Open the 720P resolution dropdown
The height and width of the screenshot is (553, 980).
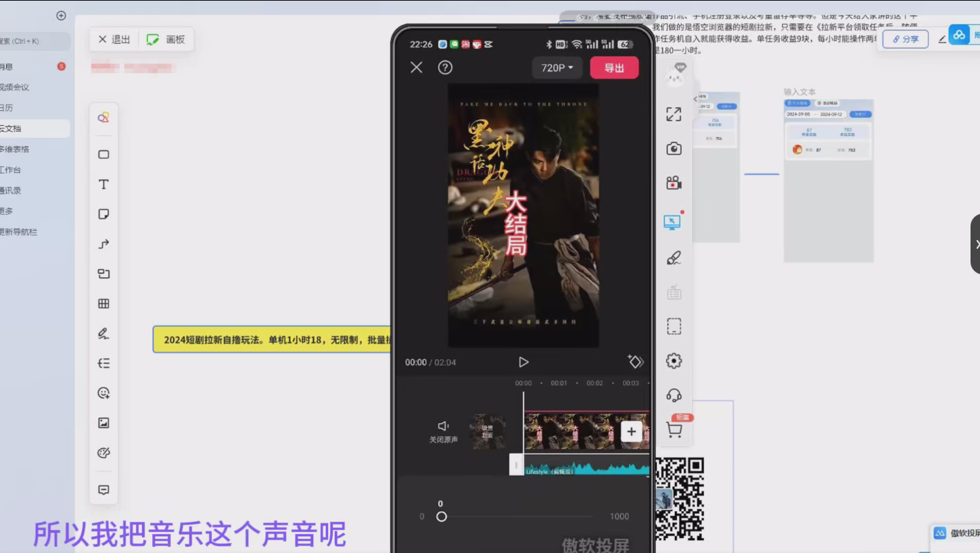pos(557,68)
